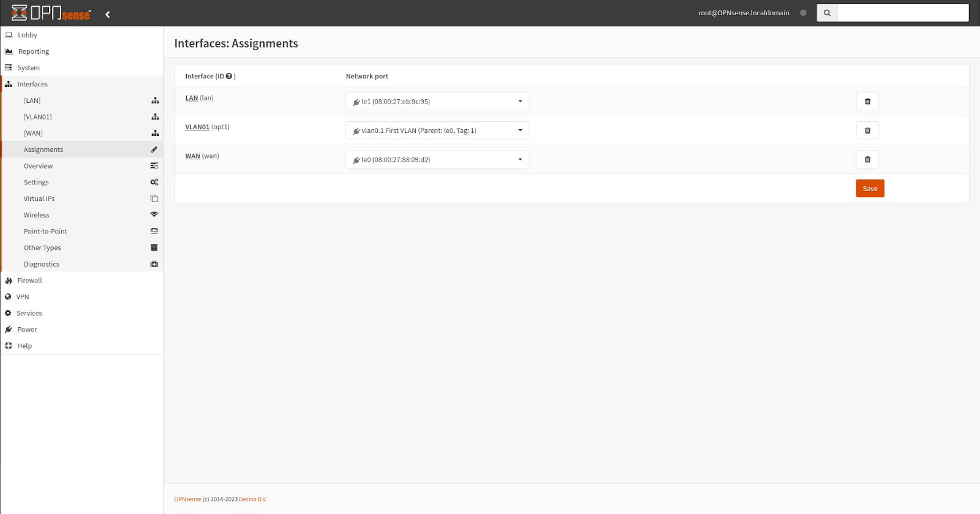Open the Diagnostics submenu under Interfaces
Image resolution: width=980 pixels, height=514 pixels.
(83, 264)
